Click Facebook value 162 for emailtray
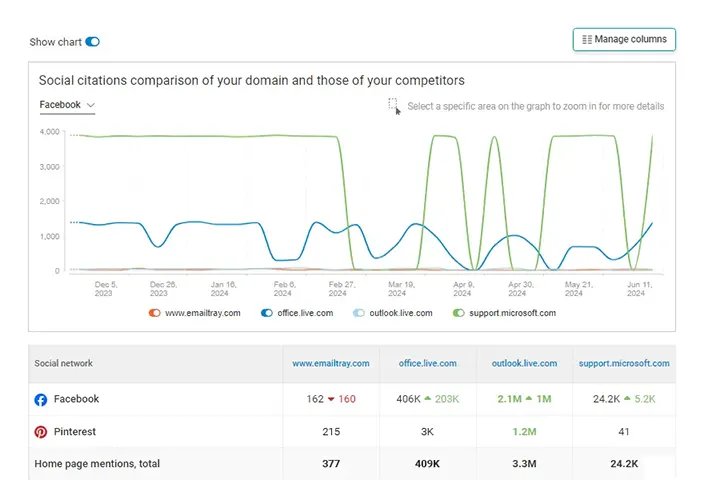704x480 pixels. pos(315,399)
